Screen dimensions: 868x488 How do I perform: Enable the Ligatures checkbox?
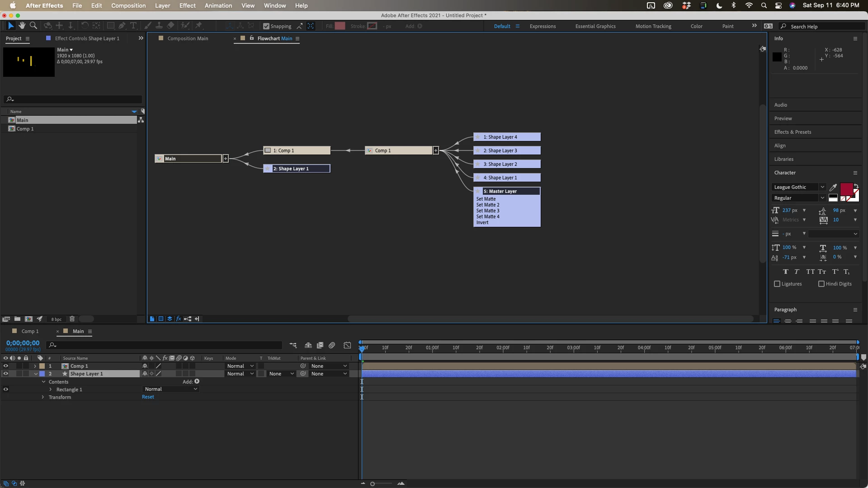coord(777,284)
